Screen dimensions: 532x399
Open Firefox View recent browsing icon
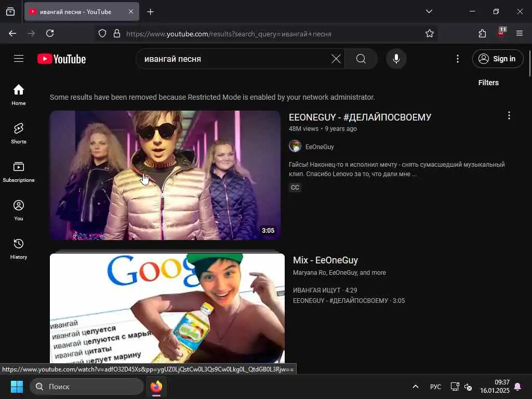(10, 11)
